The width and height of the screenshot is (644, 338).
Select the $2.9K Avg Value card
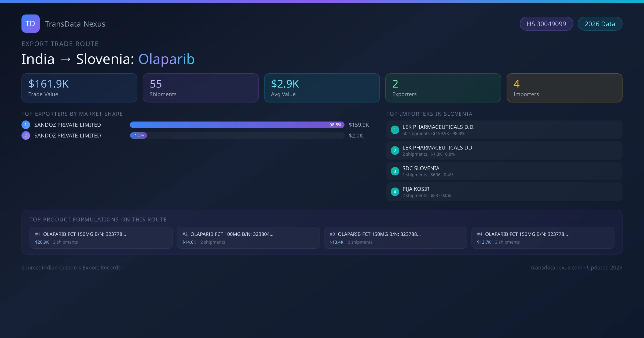point(322,88)
